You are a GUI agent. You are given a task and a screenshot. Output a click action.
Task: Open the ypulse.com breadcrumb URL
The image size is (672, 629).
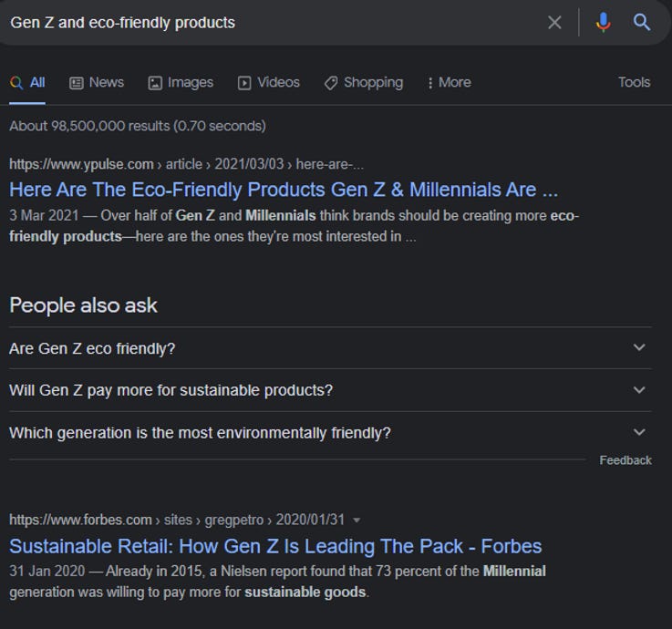tap(186, 164)
